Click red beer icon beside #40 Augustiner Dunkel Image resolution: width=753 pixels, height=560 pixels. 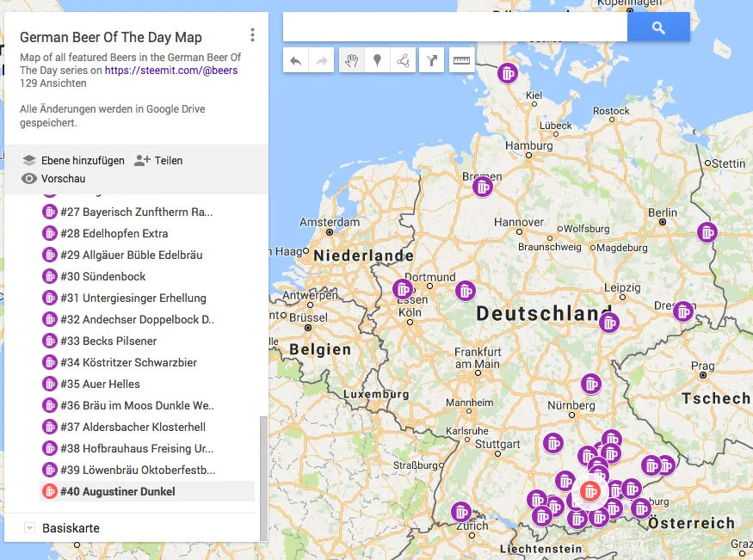[49, 491]
